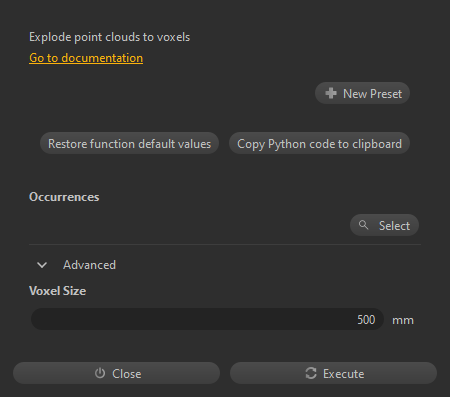Click the magnifier icon in Select button
The height and width of the screenshot is (397, 450).
pyautogui.click(x=364, y=225)
